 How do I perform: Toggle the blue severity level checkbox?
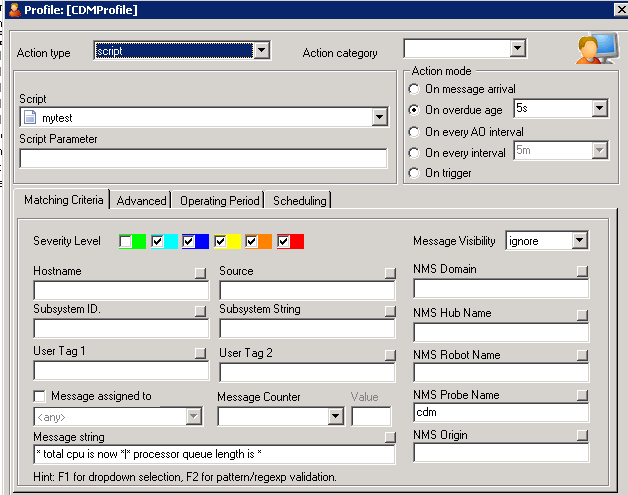point(188,241)
